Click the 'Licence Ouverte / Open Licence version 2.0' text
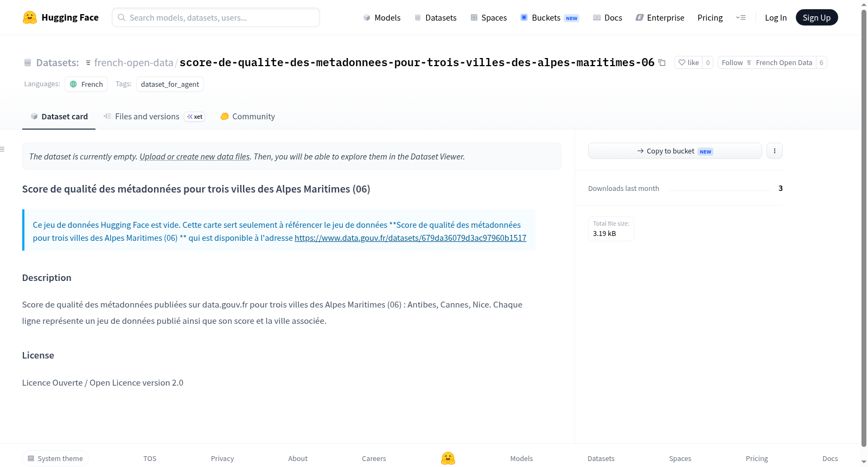Screen dimensions: 868x467 click(103, 382)
